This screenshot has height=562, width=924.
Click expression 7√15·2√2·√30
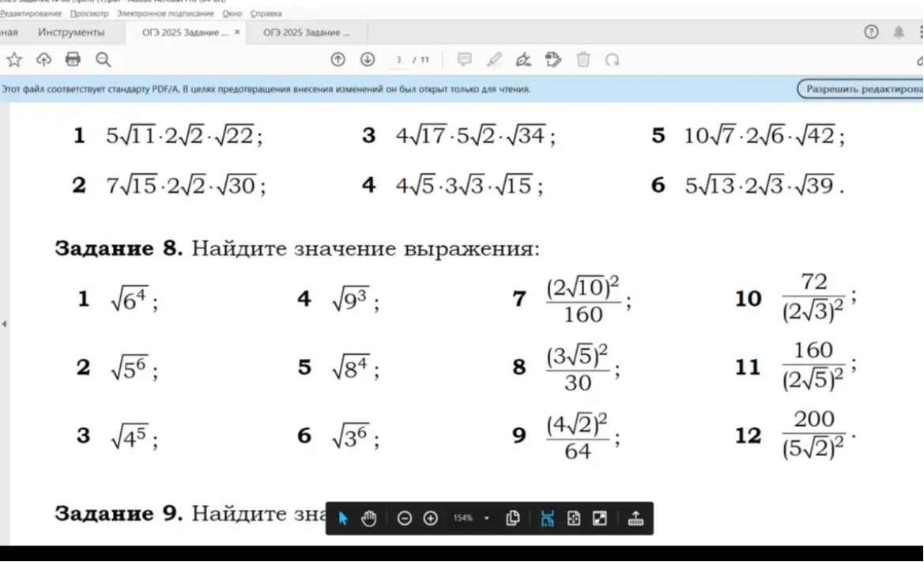187,186
